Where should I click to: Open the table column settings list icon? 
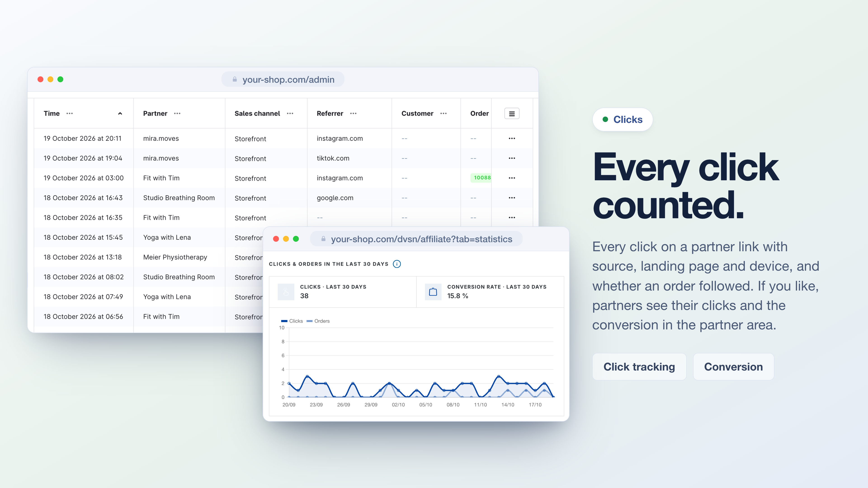click(512, 113)
